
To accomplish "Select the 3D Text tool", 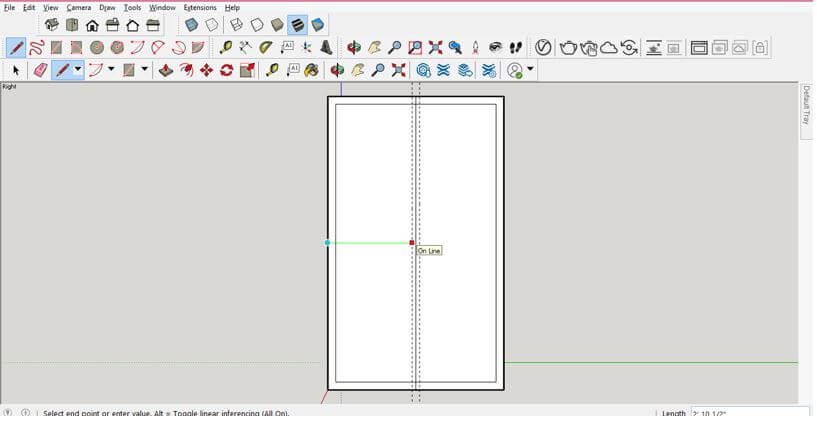I will pyautogui.click(x=326, y=48).
